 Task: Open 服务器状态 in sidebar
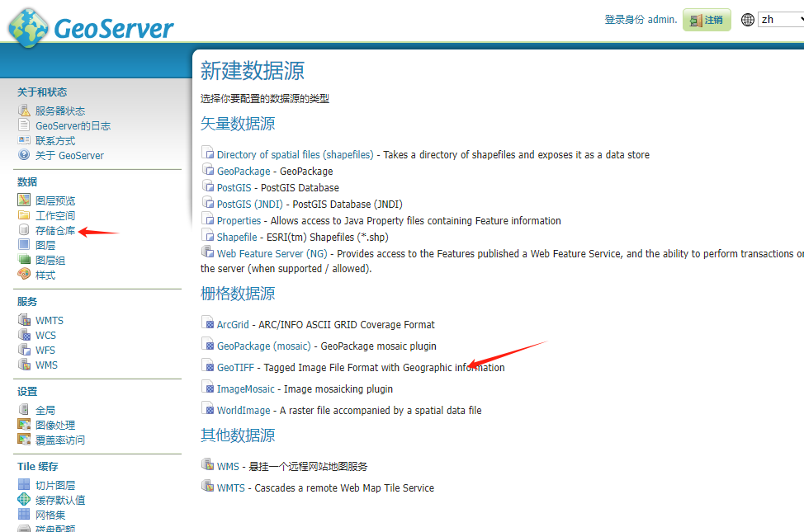point(60,111)
